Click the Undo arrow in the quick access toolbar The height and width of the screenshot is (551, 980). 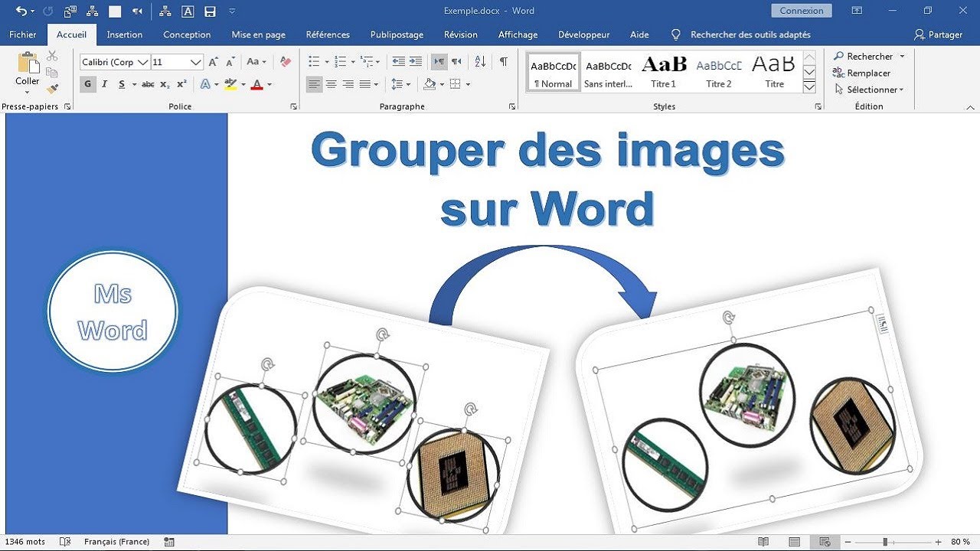pyautogui.click(x=21, y=11)
